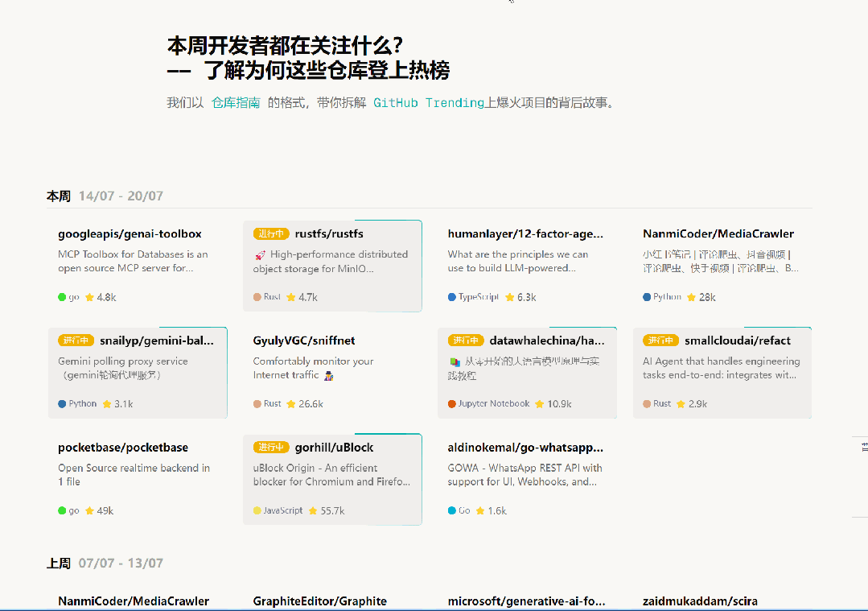Image resolution: width=868 pixels, height=611 pixels.
Task: Click the orange Jupyter Notebook language dot
Action: pyautogui.click(x=452, y=404)
